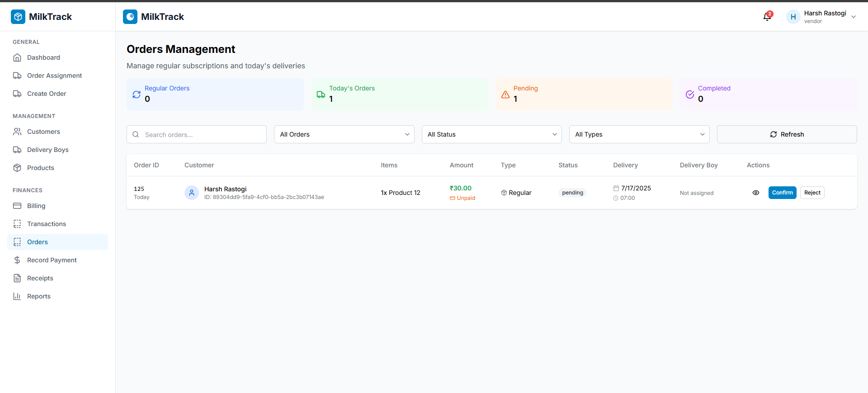Expand the Harsh Rastogi profile menu chevron
868x393 pixels.
coord(854,17)
